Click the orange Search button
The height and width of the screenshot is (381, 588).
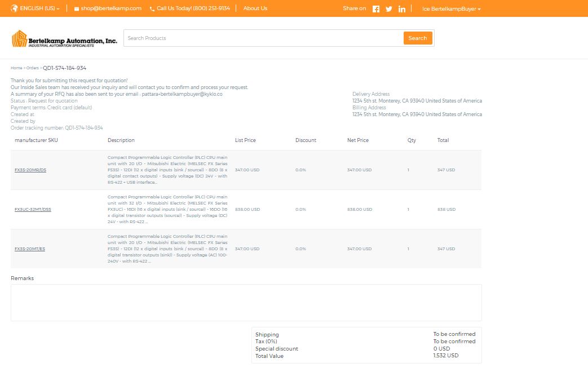tap(418, 38)
